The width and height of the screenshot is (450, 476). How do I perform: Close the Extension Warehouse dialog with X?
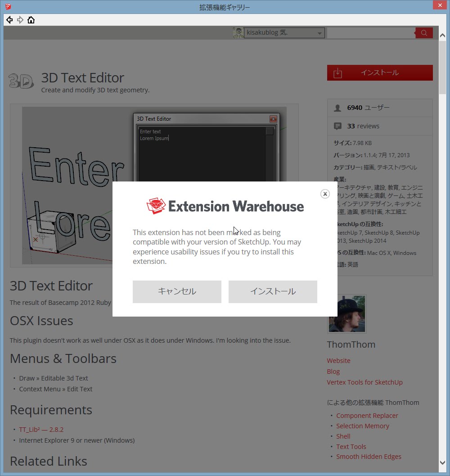pos(325,194)
